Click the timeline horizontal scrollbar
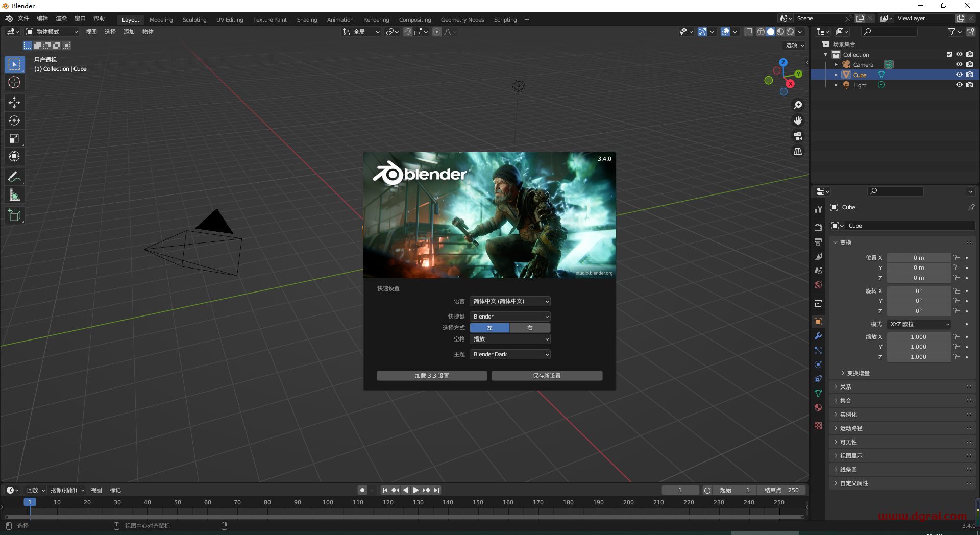Viewport: 980px width, 535px height. click(403, 517)
